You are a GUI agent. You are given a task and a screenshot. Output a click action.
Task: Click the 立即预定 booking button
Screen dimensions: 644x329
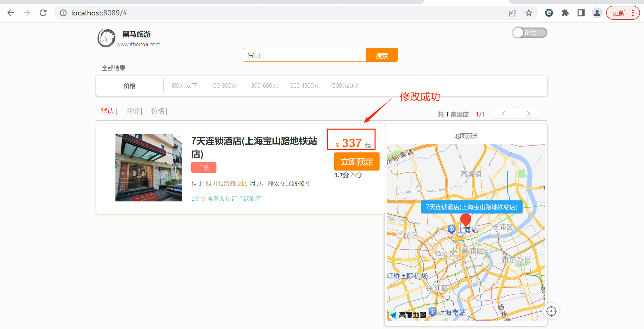(357, 161)
